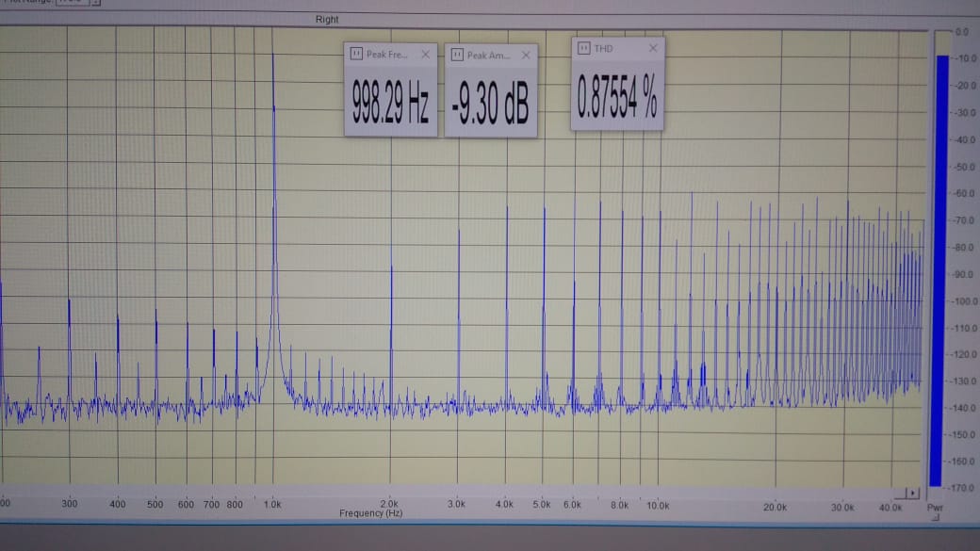Click the 20.0k frequency axis tick label
Viewport: 980px width, 551px height.
pyautogui.click(x=775, y=507)
